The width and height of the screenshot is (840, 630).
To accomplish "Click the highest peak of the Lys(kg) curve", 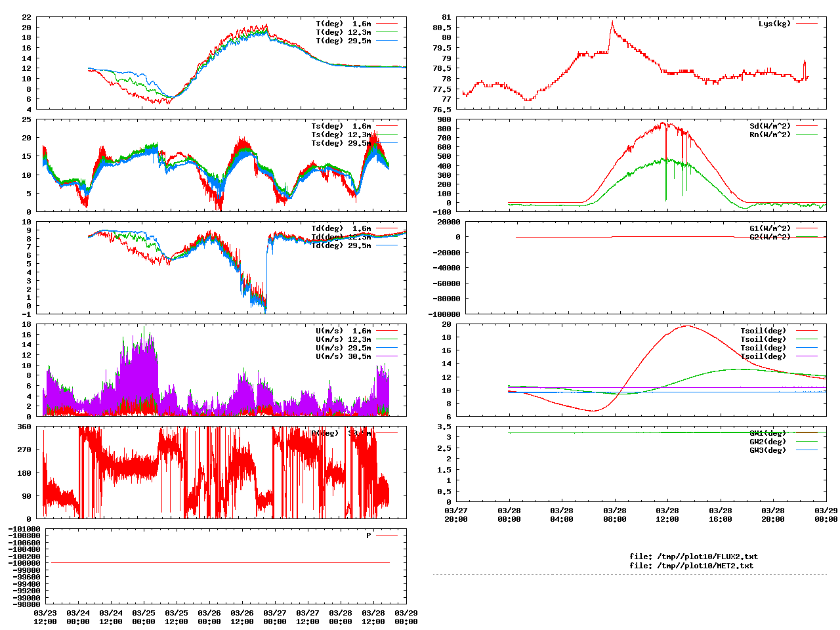I will (612, 22).
